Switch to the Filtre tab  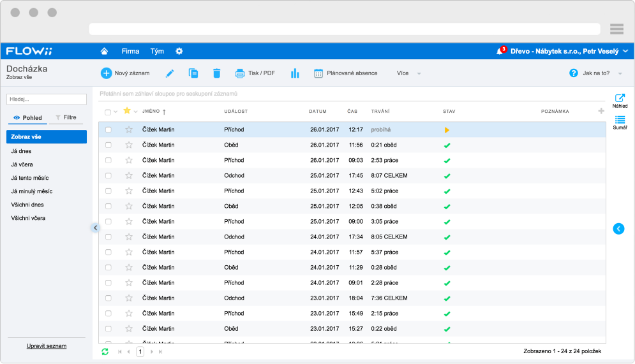pyautogui.click(x=66, y=118)
